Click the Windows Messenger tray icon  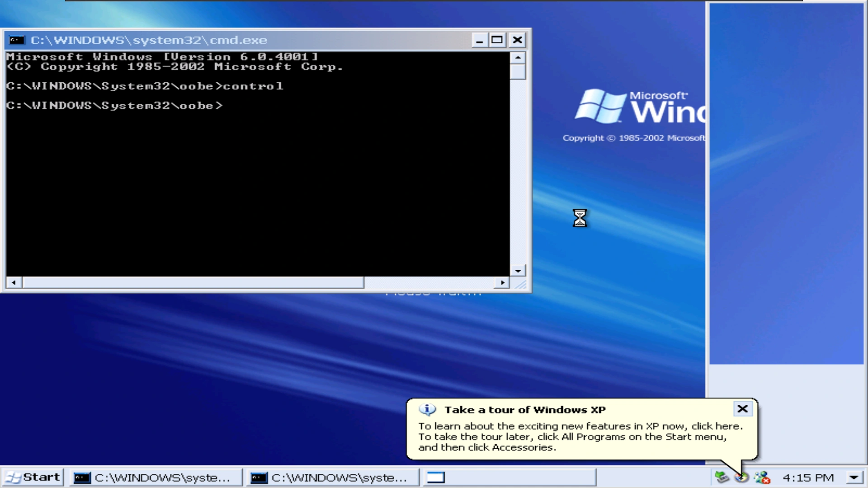762,477
